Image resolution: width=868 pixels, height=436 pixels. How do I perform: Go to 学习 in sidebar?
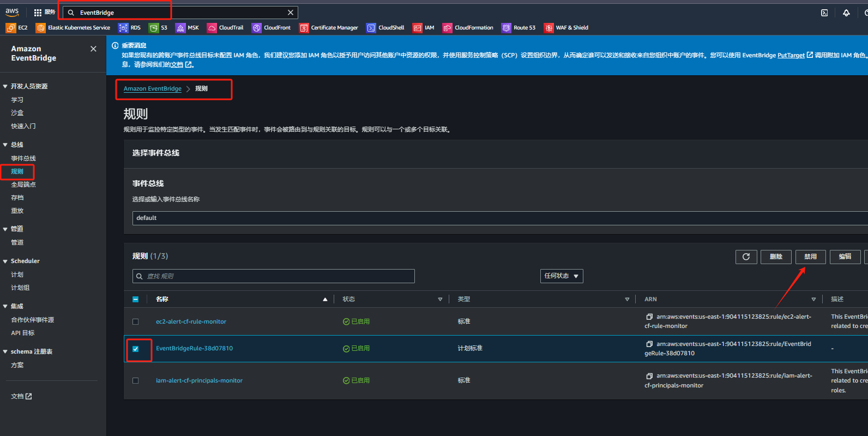17,100
